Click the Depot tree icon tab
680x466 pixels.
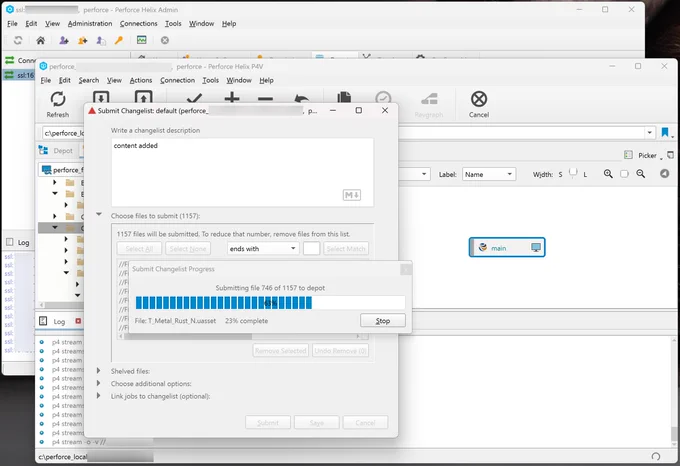click(43, 150)
